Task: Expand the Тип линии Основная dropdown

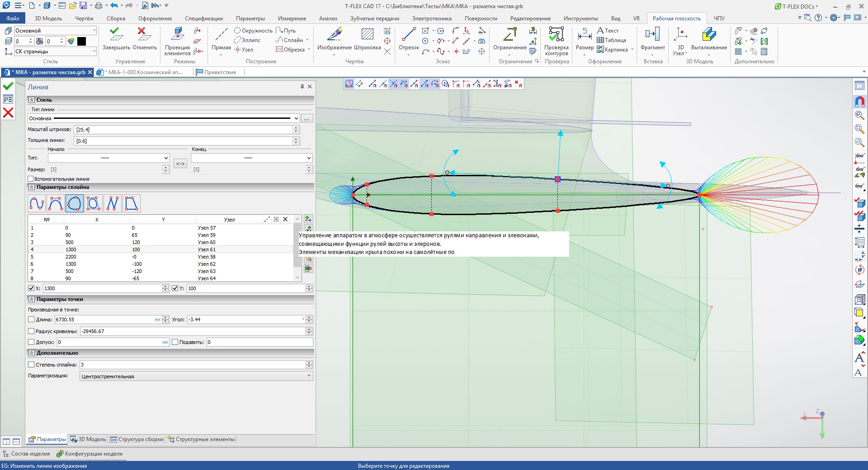Action: click(x=296, y=118)
